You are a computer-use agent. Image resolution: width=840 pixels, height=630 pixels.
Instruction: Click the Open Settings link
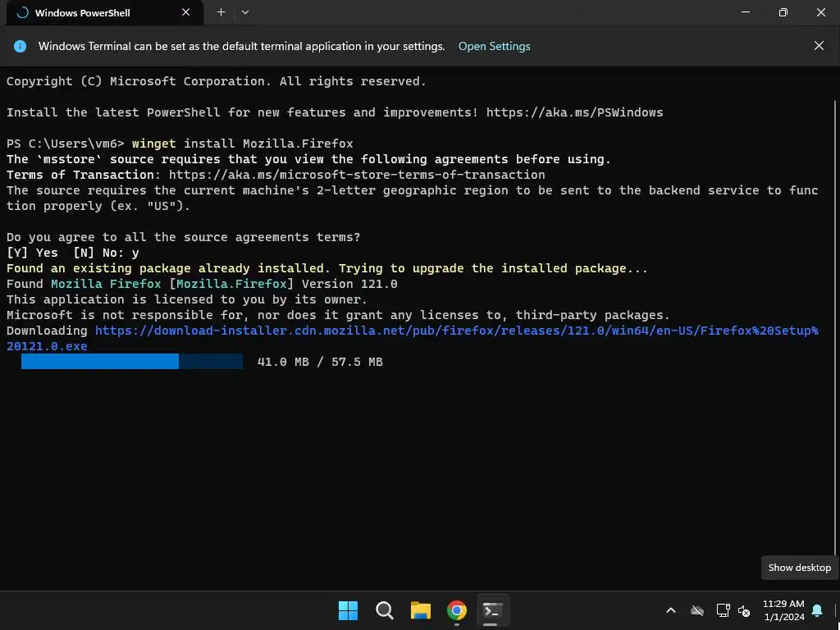494,46
